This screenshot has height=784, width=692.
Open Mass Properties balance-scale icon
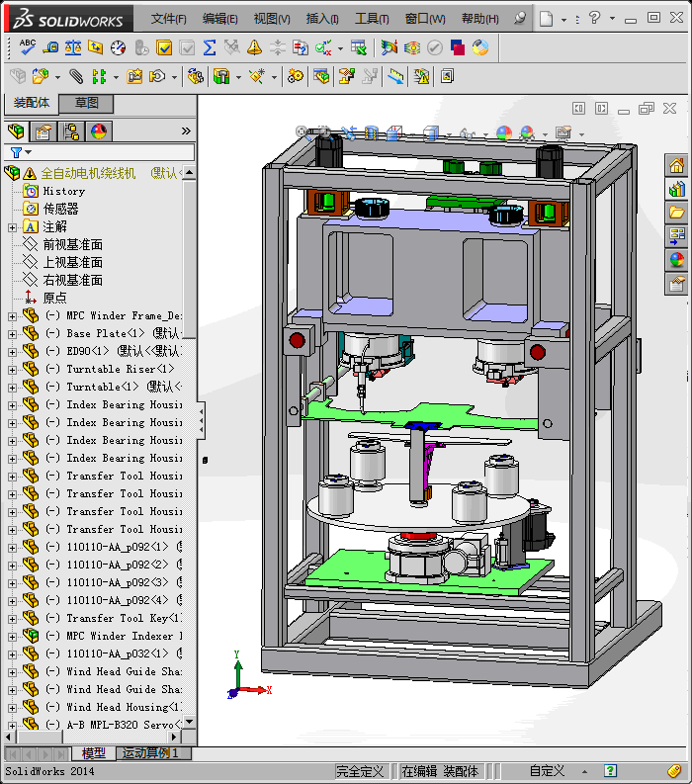(73, 47)
